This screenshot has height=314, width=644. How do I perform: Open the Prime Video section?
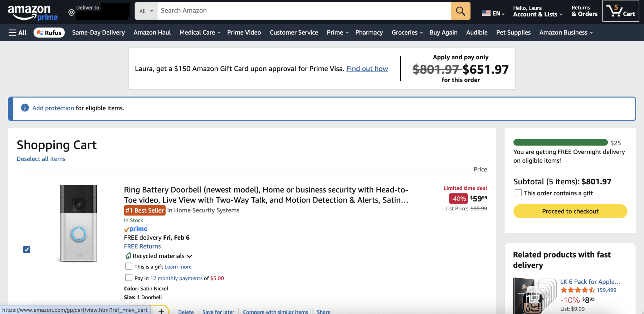pyautogui.click(x=244, y=33)
